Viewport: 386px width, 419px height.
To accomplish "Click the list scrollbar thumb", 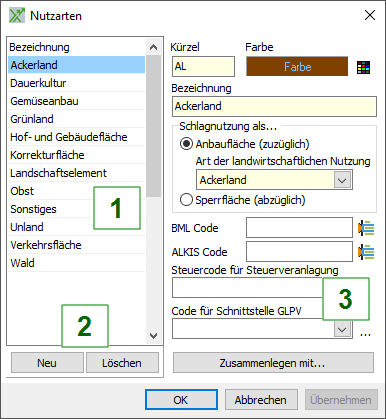I will 153,126.
